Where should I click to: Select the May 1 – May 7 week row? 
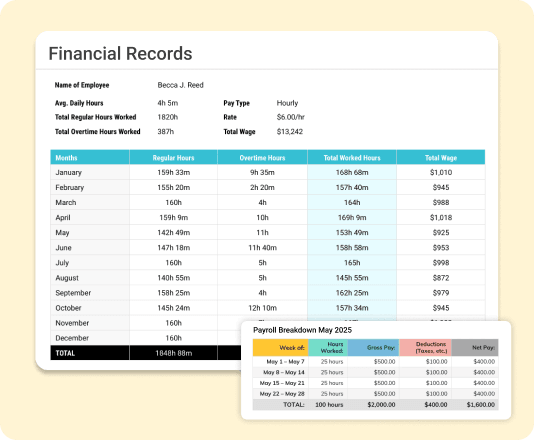[375, 362]
